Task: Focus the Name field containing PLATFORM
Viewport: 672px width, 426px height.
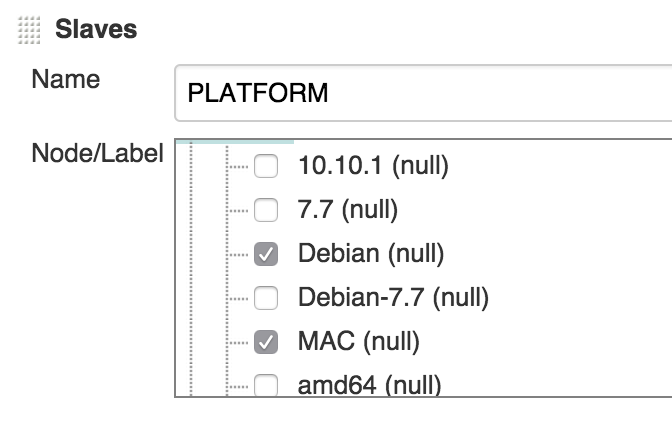Action: click(x=420, y=94)
